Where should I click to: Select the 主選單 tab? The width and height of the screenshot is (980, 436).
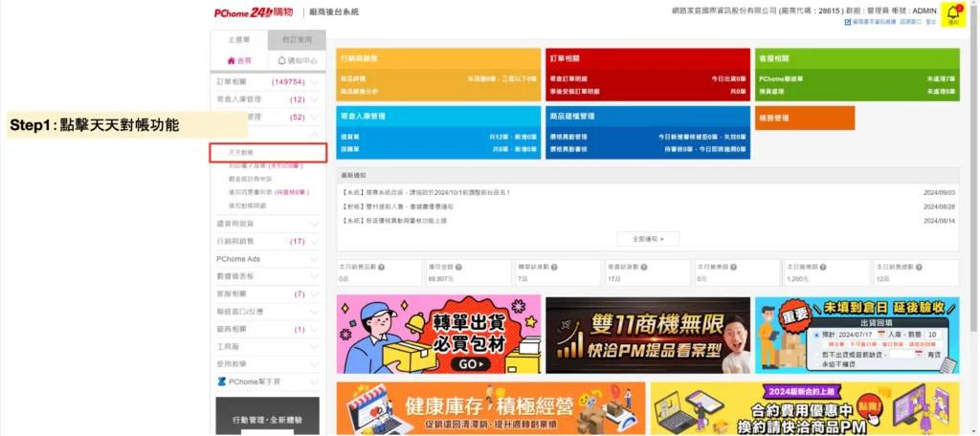[x=239, y=39]
